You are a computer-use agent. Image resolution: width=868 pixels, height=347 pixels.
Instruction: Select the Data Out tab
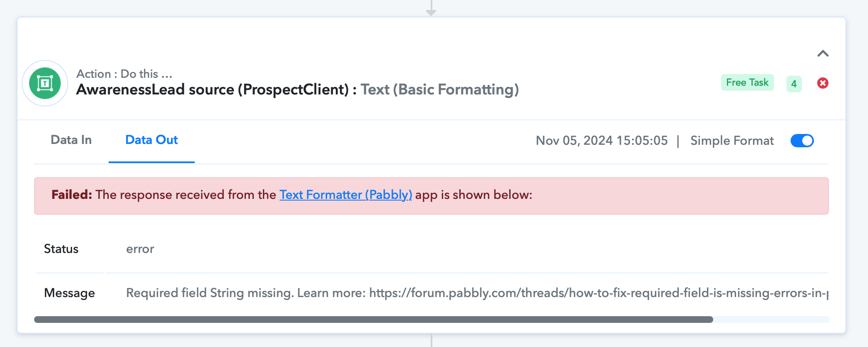[151, 140]
